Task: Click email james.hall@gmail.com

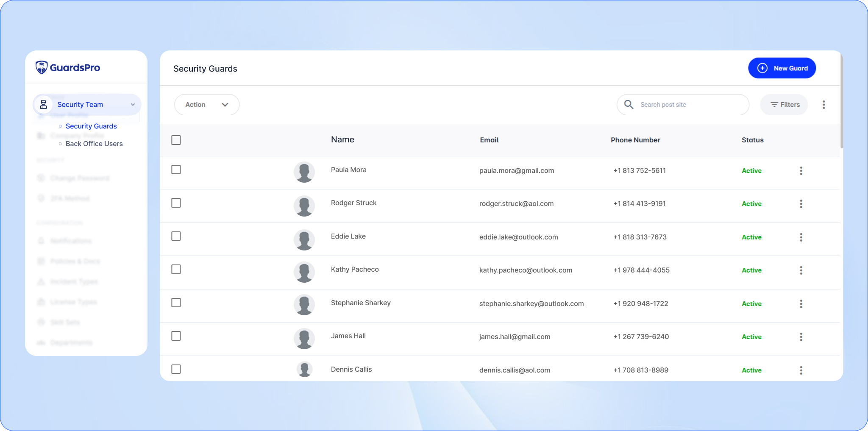Action: click(515, 336)
